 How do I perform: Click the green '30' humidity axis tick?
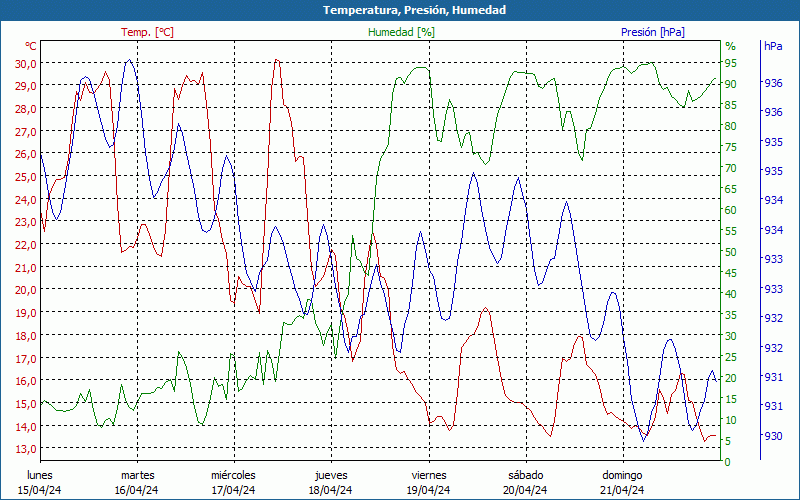731,336
